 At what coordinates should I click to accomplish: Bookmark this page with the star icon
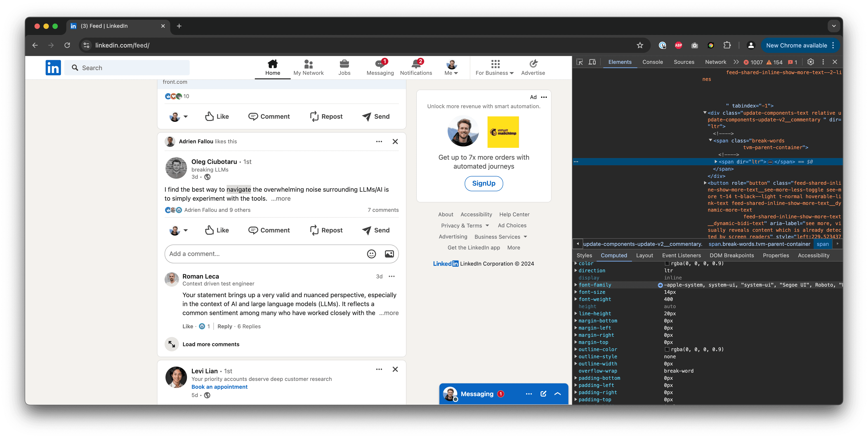tap(640, 45)
